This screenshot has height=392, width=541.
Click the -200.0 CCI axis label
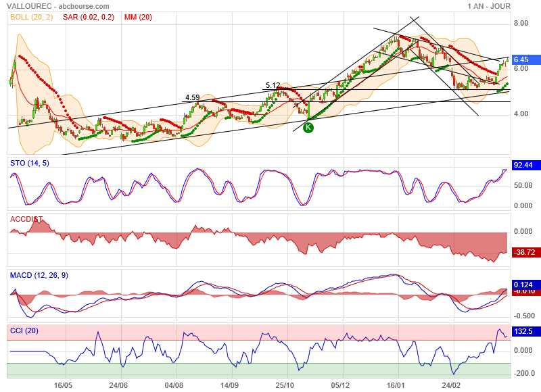[524, 373]
